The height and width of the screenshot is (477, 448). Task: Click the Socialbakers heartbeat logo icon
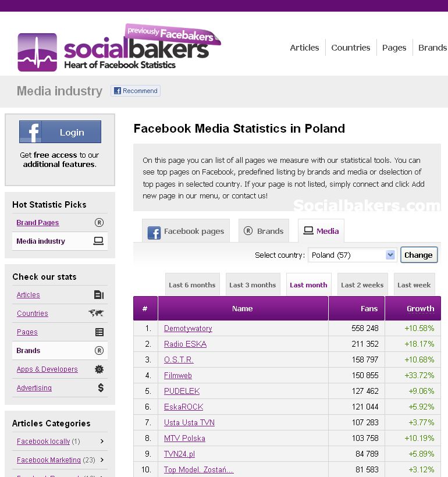[37, 52]
